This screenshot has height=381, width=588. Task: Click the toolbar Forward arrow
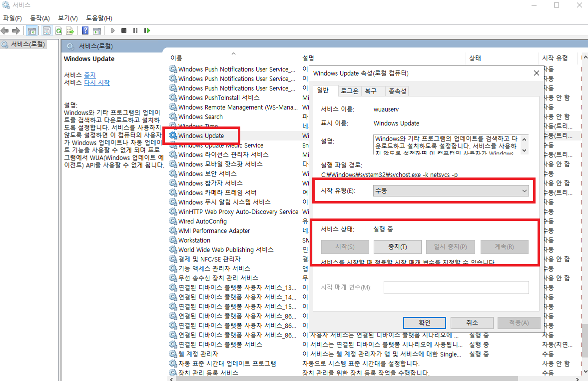(x=16, y=31)
